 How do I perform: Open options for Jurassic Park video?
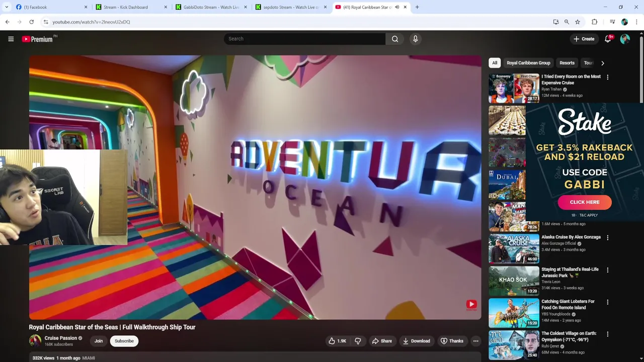[x=607, y=270]
